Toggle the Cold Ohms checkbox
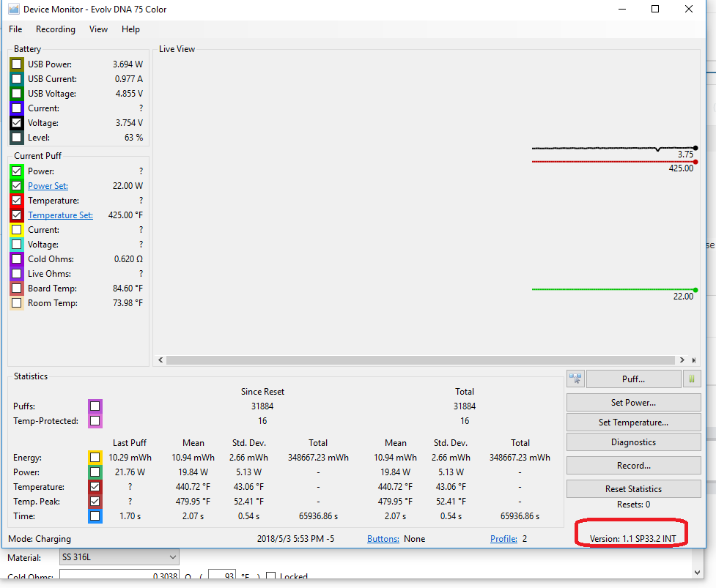The height and width of the screenshot is (588, 716). click(x=17, y=259)
